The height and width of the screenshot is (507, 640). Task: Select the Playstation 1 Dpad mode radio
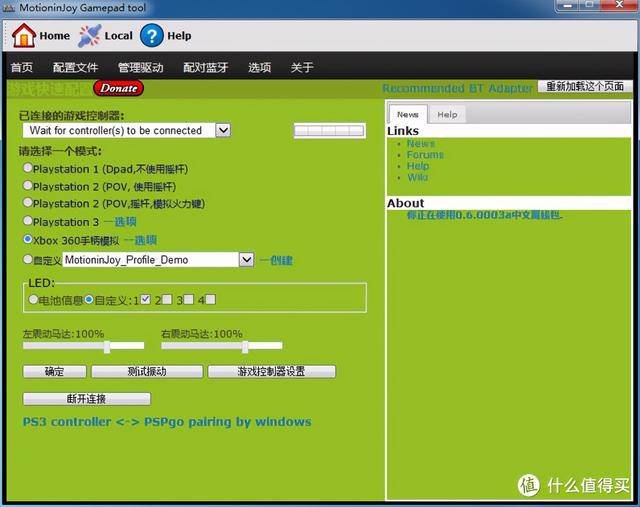click(x=28, y=167)
